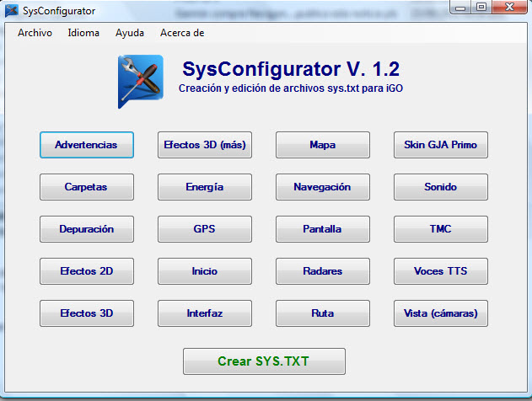This screenshot has height=401, width=532.
Task: Click the large wrench and screwdriver logo
Action: point(141,82)
